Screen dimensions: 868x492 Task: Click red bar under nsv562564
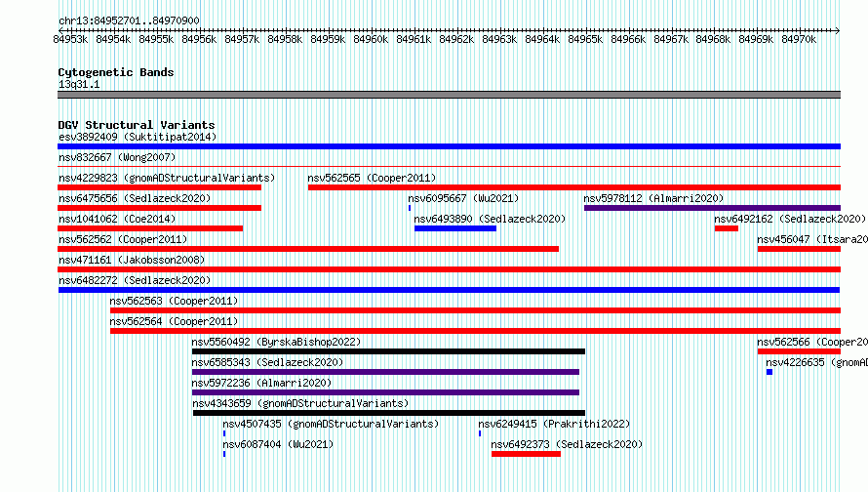point(476,331)
